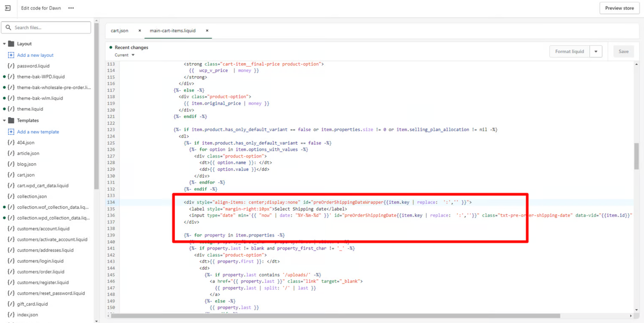Open the Current version dropdown
The image size is (644, 323).
125,55
